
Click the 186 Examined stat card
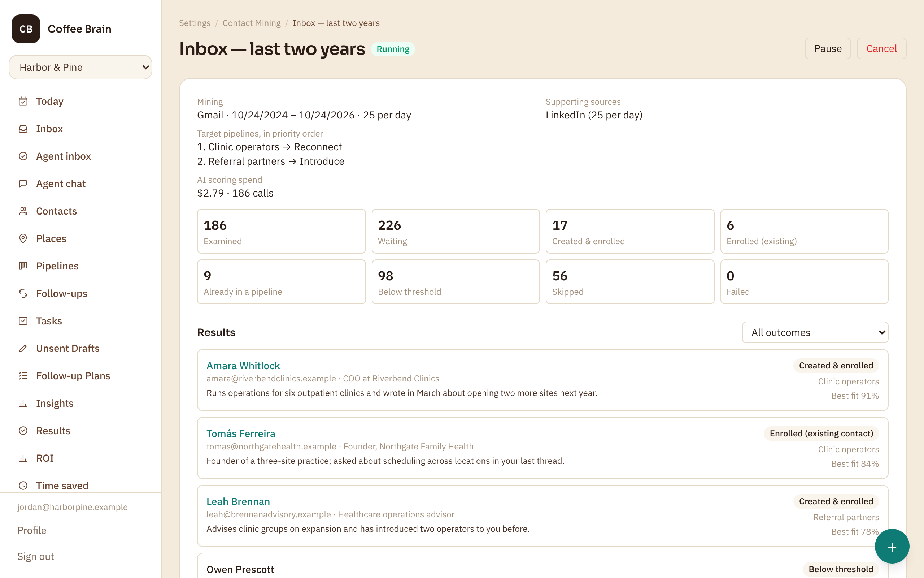tap(282, 231)
